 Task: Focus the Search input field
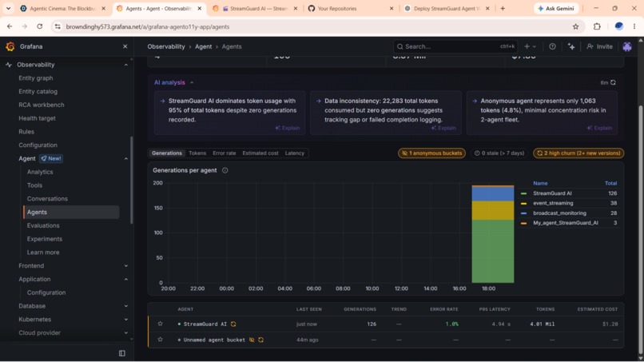coord(455,46)
